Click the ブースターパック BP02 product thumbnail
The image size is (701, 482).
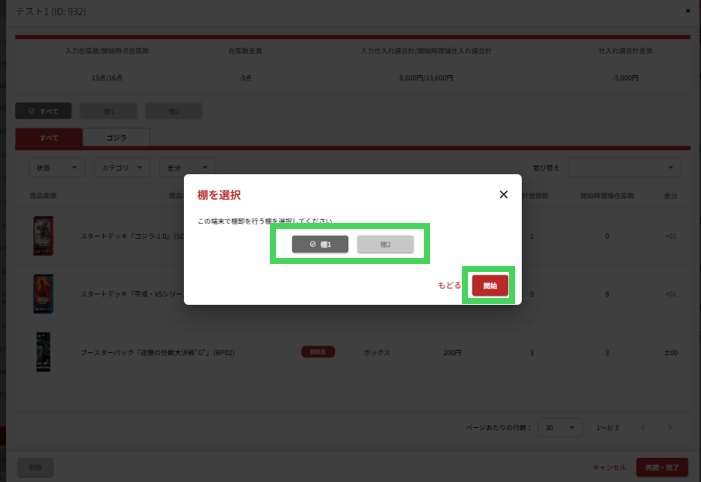43,352
